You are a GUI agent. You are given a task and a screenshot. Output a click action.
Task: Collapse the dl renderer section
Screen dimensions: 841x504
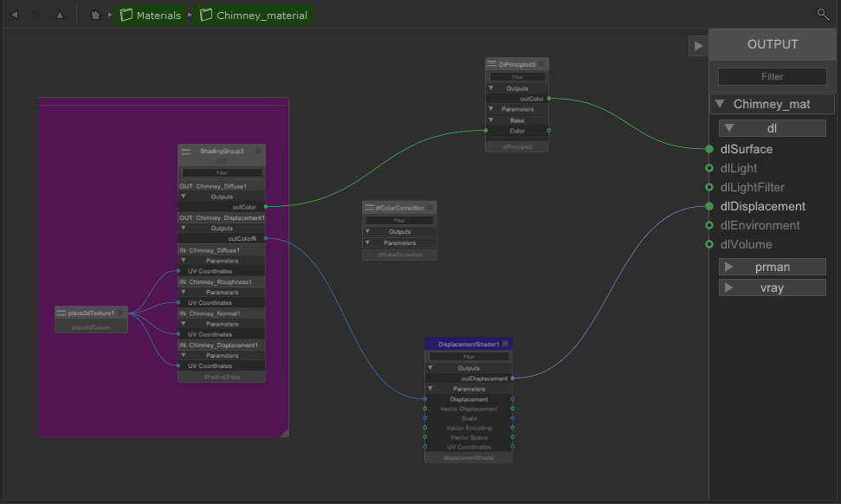click(x=729, y=128)
